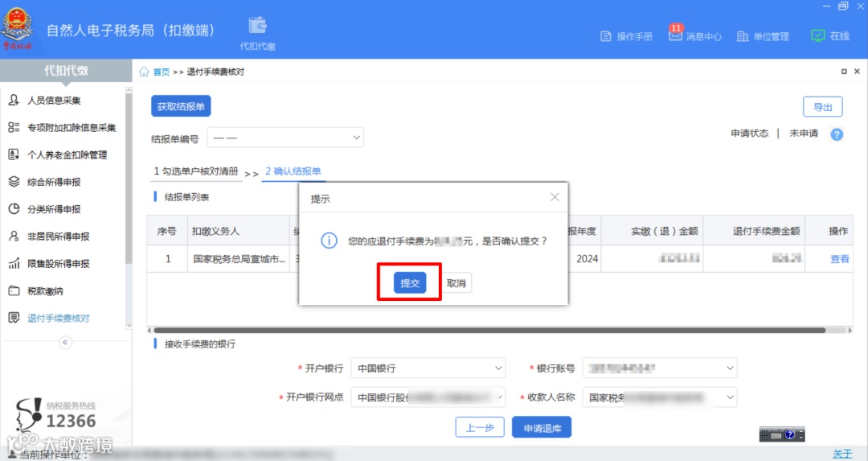Click 取消 in the prompt dialog
The width and height of the screenshot is (868, 461).
pyautogui.click(x=457, y=283)
